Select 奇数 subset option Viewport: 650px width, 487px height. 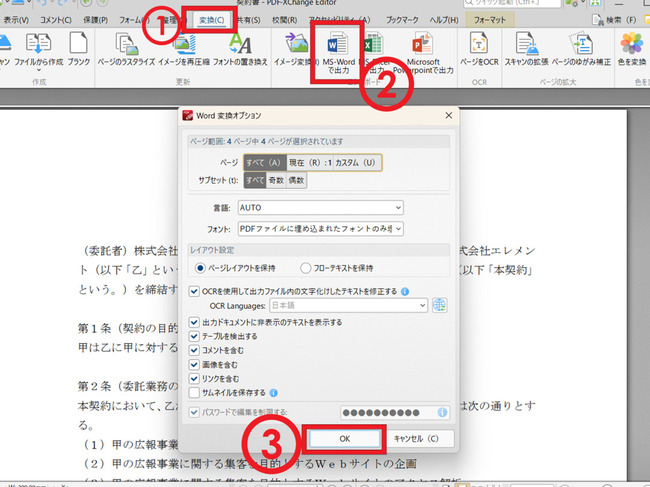point(276,180)
